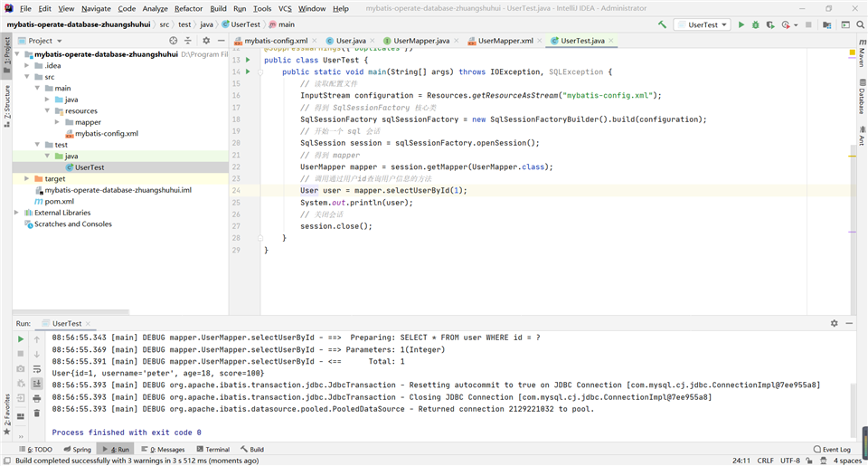Open search everywhere magnifier icon
Viewport: 868px width, 466px height.
coord(860,25)
